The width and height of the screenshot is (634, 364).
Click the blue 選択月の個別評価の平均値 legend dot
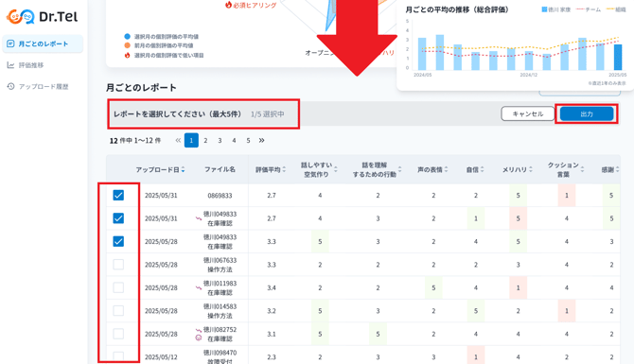point(128,36)
